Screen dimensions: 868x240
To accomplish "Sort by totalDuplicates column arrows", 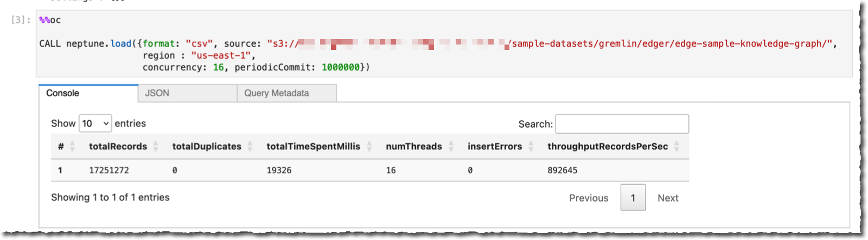I will (250, 146).
